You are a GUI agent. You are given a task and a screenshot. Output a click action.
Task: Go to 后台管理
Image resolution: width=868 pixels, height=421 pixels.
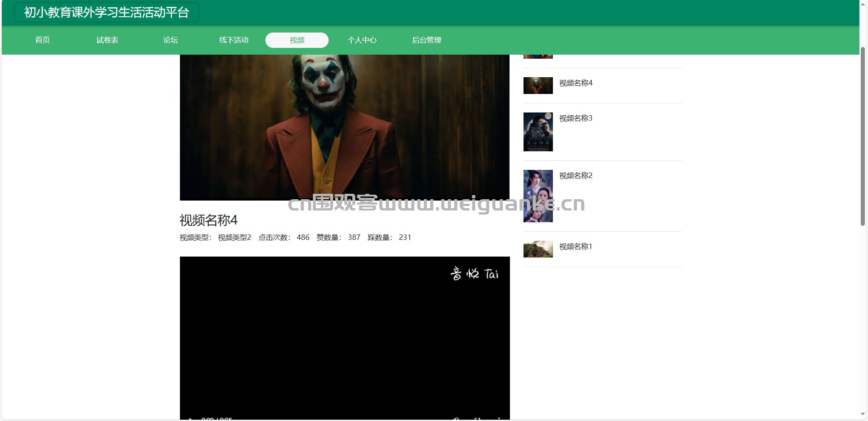coord(426,40)
